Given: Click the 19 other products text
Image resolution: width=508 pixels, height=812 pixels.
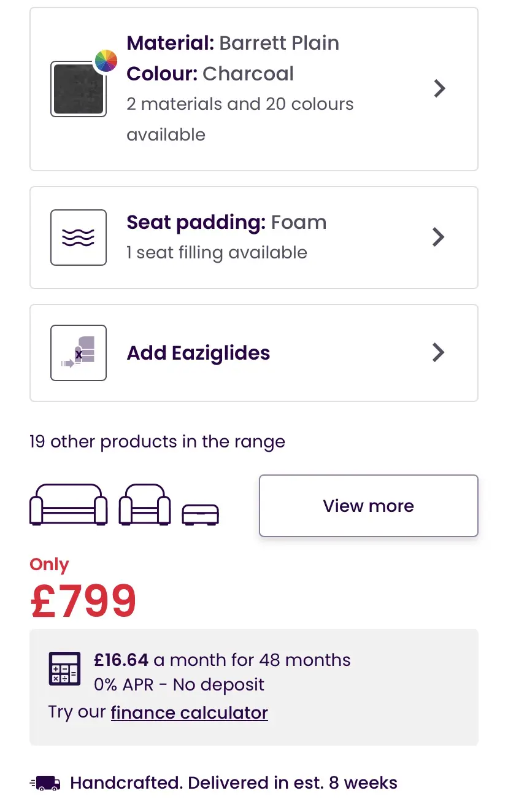Looking at the screenshot, I should pos(157,442).
